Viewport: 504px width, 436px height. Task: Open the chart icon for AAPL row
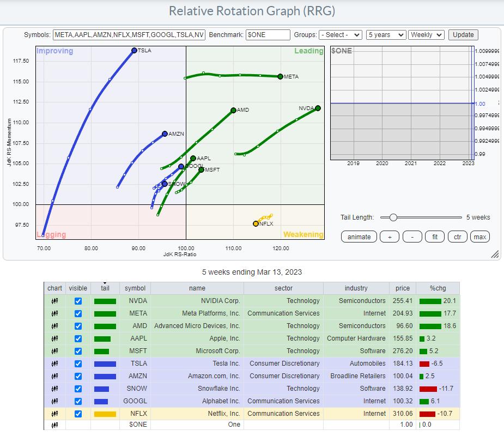(x=54, y=338)
